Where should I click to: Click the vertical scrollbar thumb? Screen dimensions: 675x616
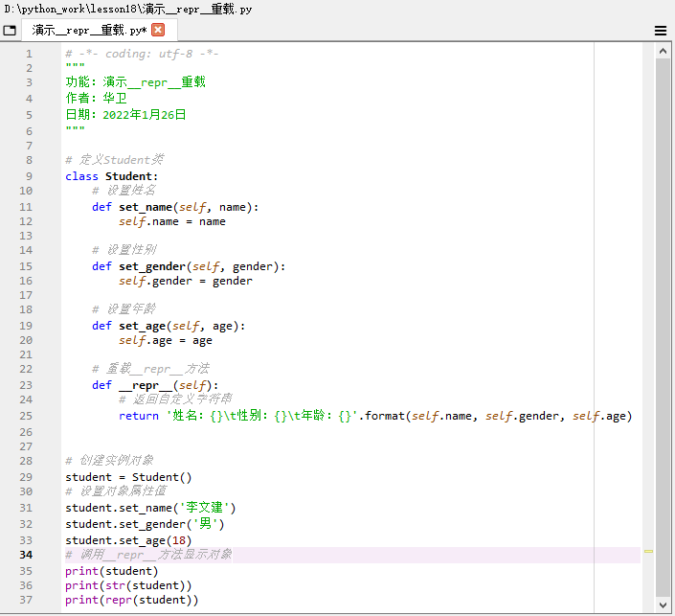(663, 329)
